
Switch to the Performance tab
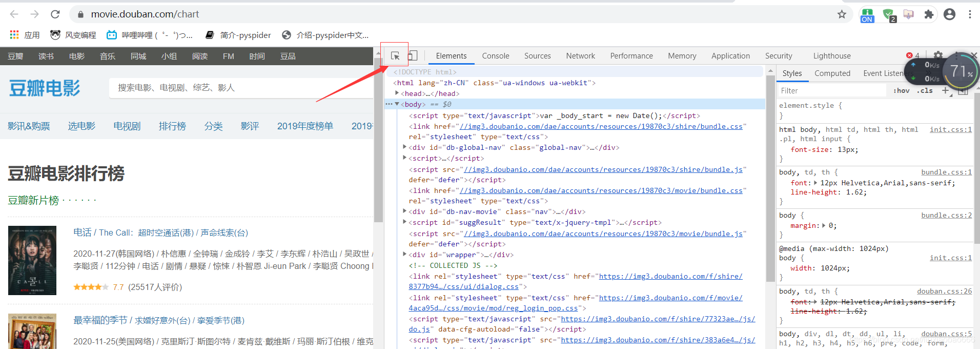tap(631, 56)
